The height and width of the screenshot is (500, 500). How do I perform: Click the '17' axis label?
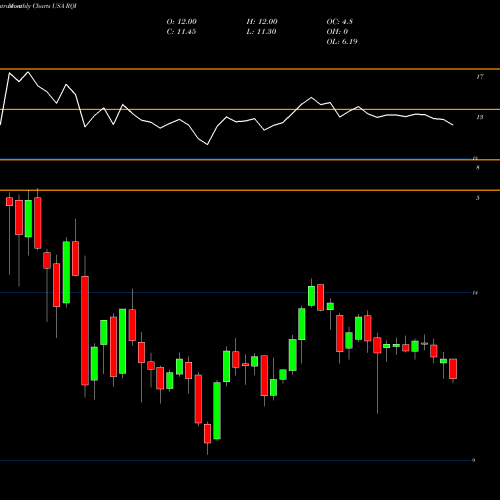479,77
